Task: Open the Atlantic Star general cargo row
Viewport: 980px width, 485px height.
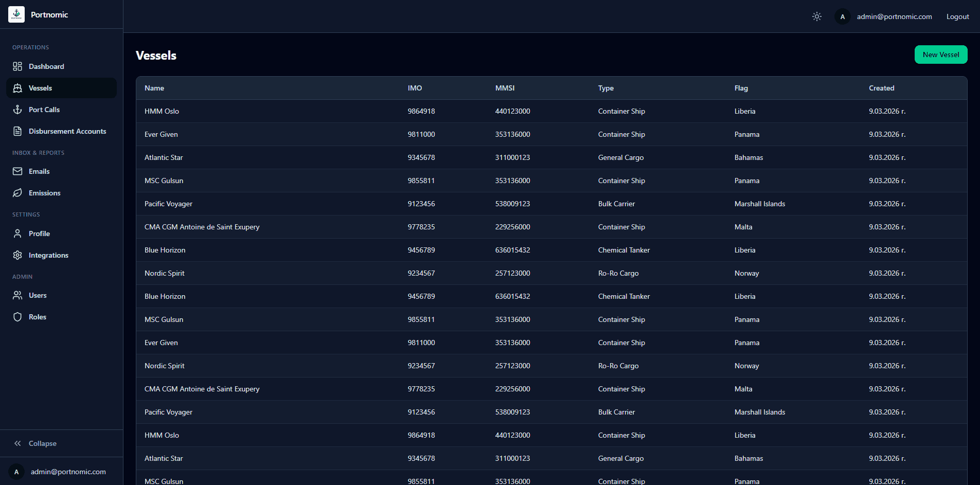Action: click(164, 157)
